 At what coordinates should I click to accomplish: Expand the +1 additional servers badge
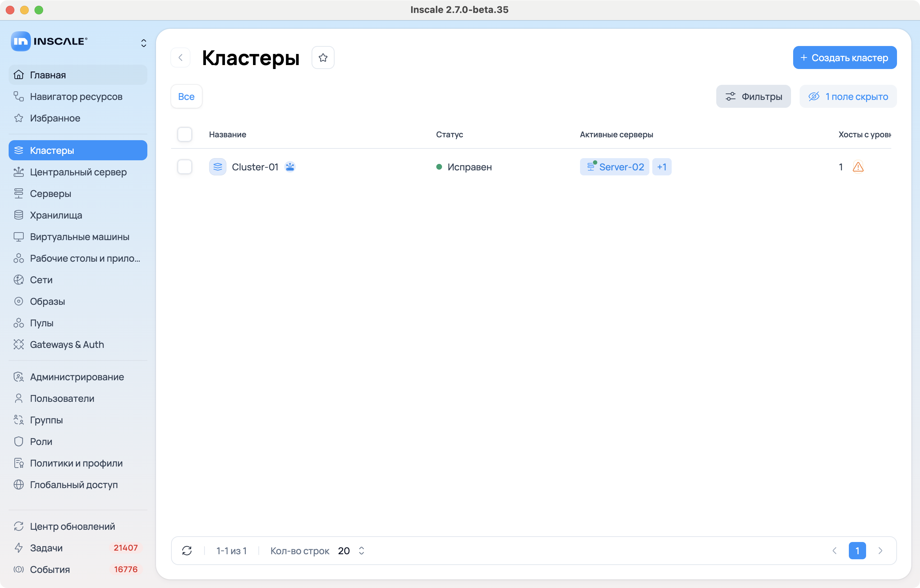662,167
